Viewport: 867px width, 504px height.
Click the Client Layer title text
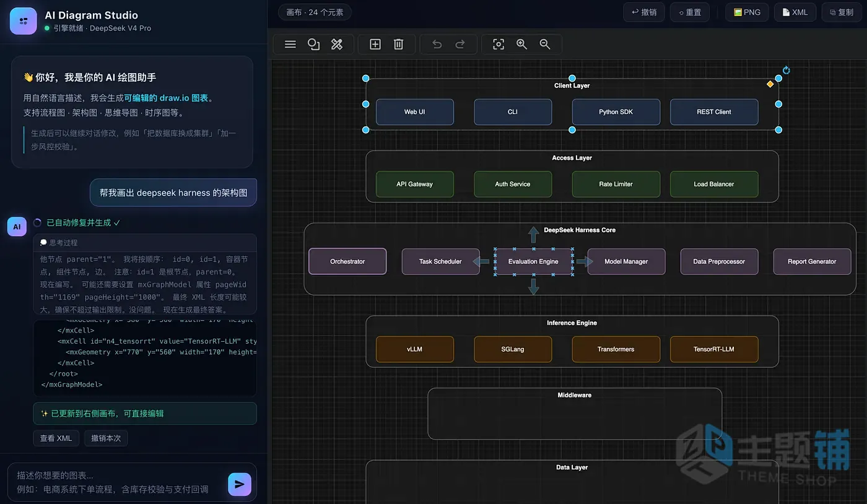pyautogui.click(x=572, y=85)
